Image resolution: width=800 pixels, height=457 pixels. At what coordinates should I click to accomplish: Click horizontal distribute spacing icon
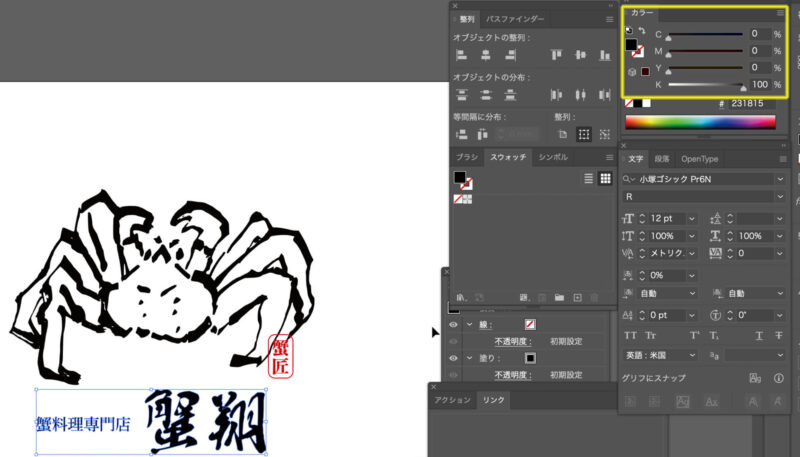click(482, 134)
